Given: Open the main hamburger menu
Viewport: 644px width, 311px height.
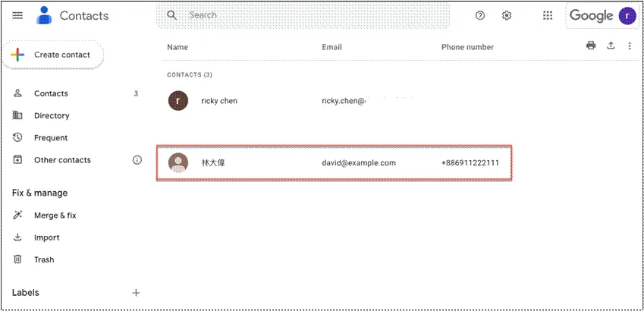Looking at the screenshot, I should (x=17, y=16).
